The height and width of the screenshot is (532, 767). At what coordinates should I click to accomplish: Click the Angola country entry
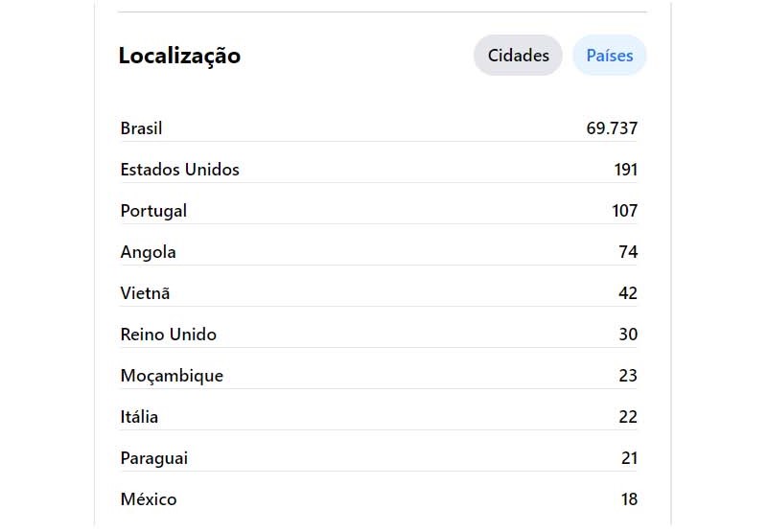(379, 252)
